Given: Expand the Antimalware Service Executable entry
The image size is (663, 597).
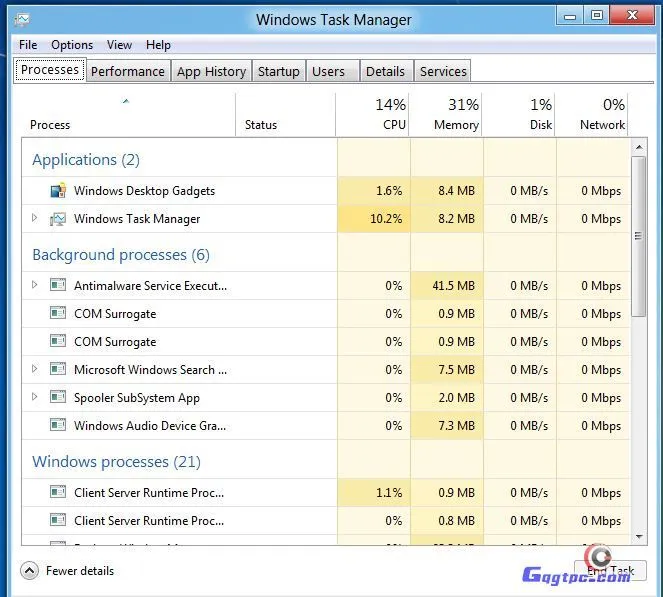Looking at the screenshot, I should tap(35, 286).
